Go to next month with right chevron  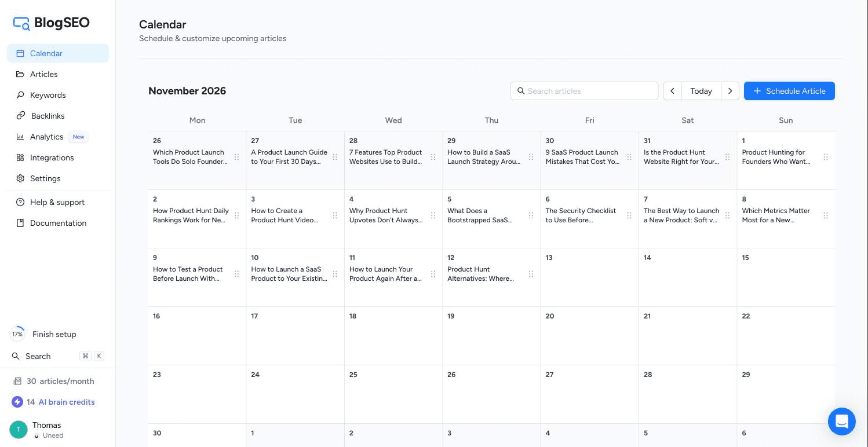(x=730, y=91)
